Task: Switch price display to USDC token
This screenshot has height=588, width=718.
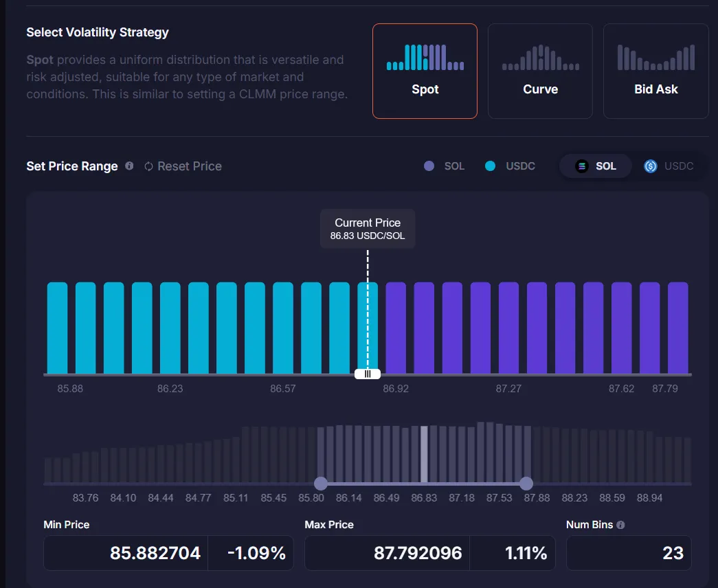Action: click(669, 166)
